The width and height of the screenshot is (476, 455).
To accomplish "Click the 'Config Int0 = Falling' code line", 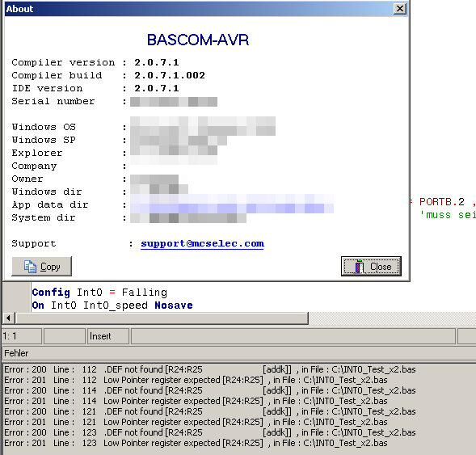I will pos(99,293).
